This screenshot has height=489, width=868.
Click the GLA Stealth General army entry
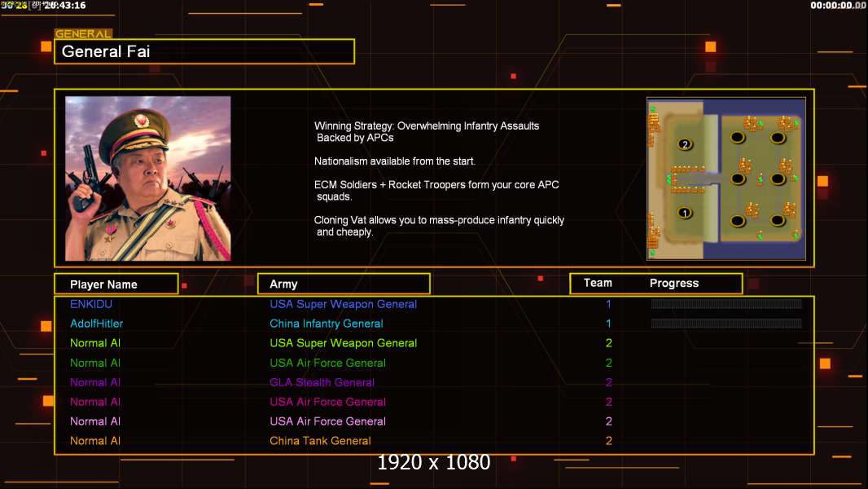pyautogui.click(x=322, y=382)
